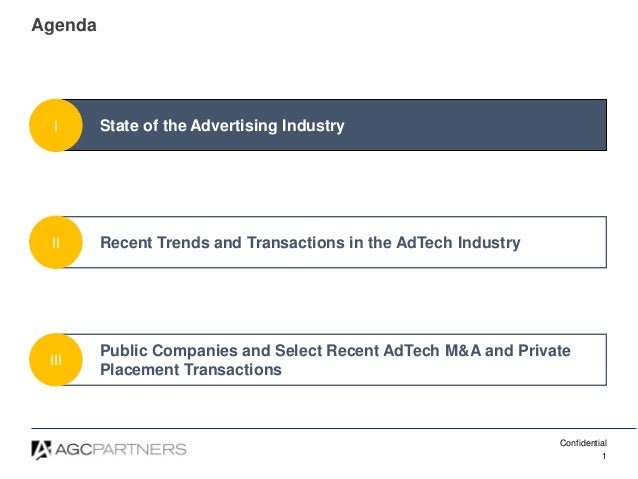Click the yellow circle labeled III
The width and height of the screenshot is (638, 479).
click(56, 360)
